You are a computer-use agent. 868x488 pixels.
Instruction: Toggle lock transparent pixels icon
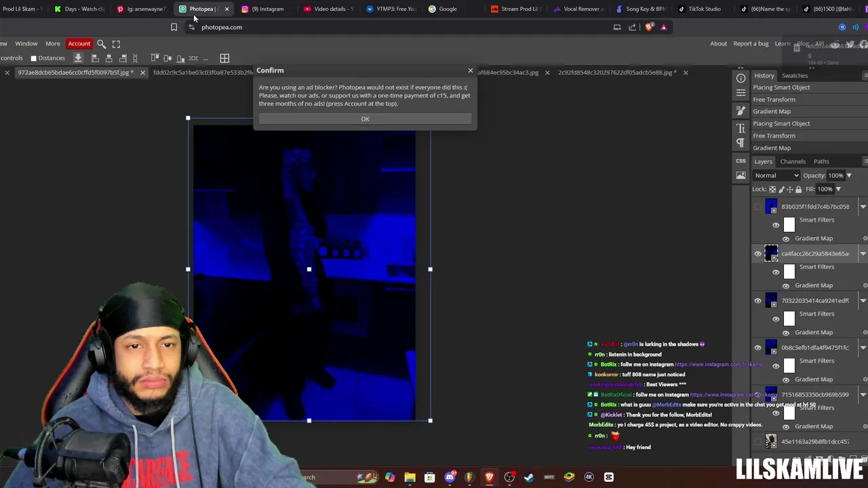(x=772, y=189)
